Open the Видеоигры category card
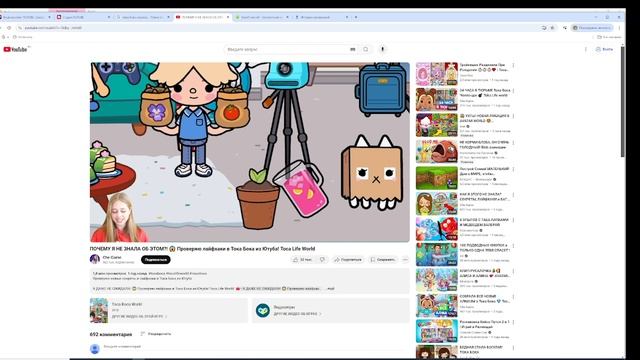 [x=331, y=310]
